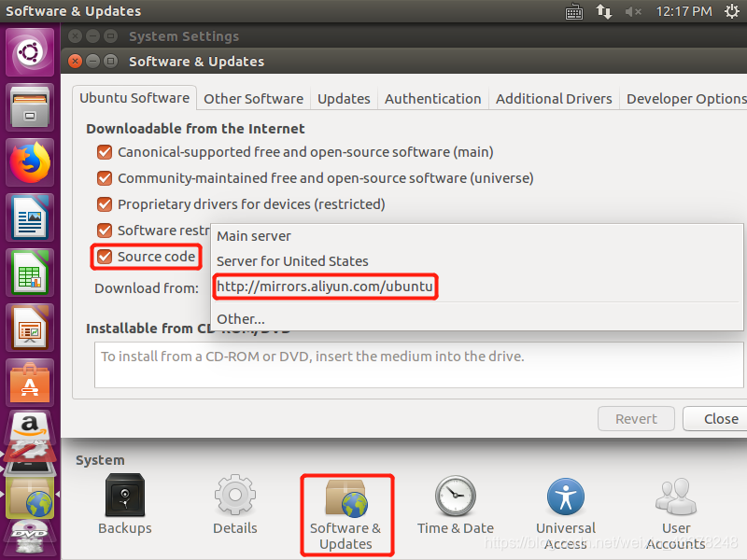
Task: Click the CD-ROM/DVD install list box
Action: 418,365
